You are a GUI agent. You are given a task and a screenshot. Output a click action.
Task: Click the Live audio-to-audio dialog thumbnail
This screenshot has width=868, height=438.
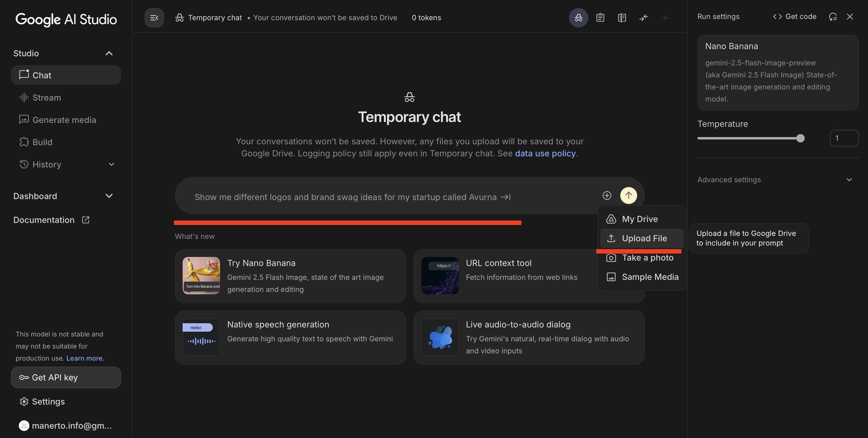440,337
